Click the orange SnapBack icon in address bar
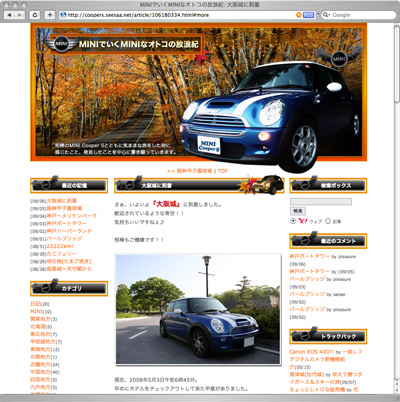Screen dimensions: 400x402 point(299,15)
